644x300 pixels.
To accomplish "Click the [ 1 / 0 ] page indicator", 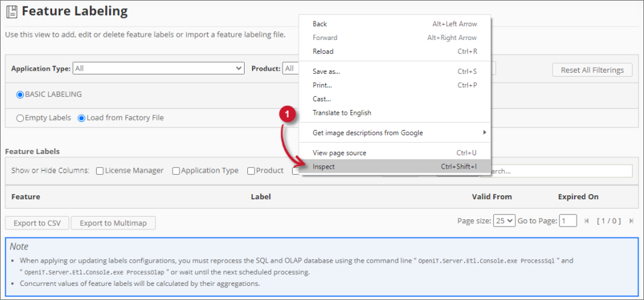I will pyautogui.click(x=609, y=221).
